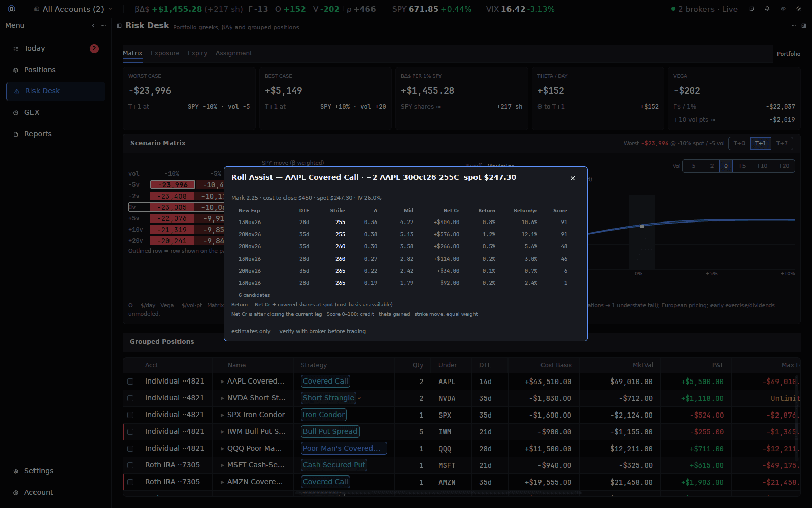Select the Matrix tab
Viewport: 812px width, 508px height.
point(132,53)
